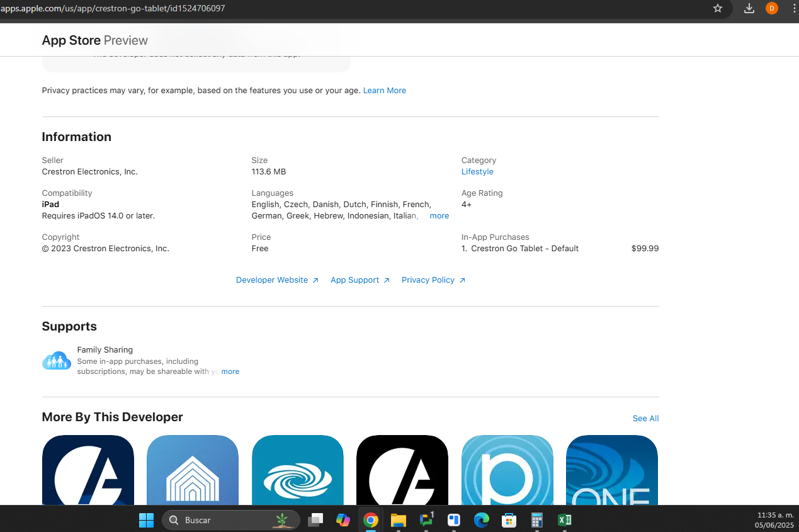
Task: Click the seller name Crestron Electronics, Inc.
Action: coord(90,172)
